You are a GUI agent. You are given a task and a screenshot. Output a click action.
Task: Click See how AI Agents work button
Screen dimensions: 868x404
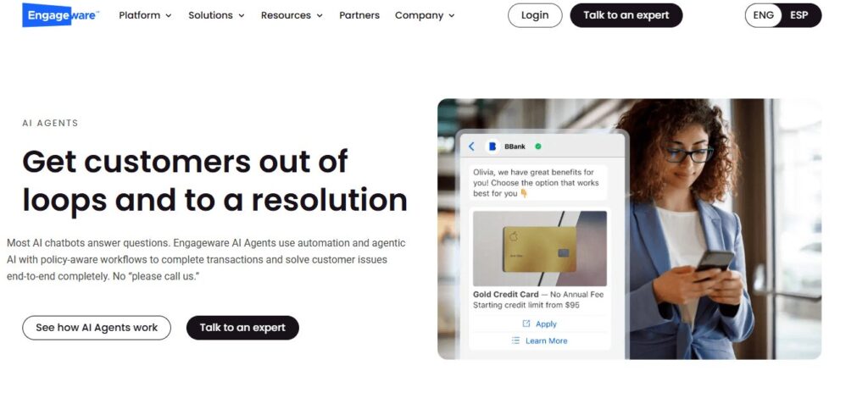[97, 328]
